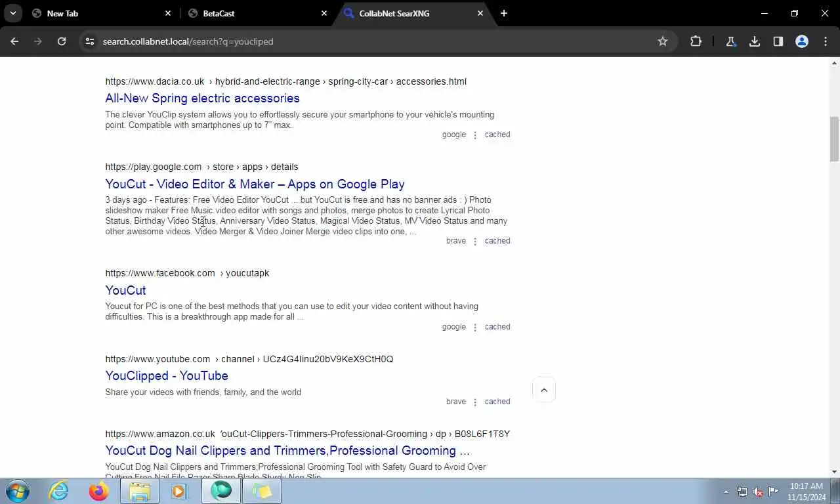The height and width of the screenshot is (504, 840).
Task: Open the sticky notes taskbar icon
Action: click(x=262, y=491)
